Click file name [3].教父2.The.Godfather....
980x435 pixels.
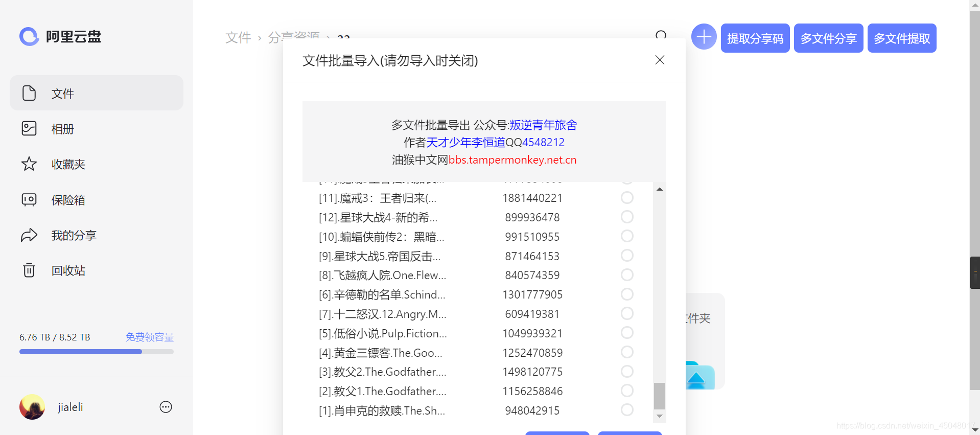click(383, 372)
